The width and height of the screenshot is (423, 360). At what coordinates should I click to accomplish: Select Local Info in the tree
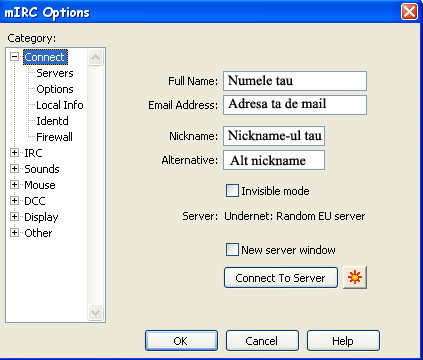(60, 105)
